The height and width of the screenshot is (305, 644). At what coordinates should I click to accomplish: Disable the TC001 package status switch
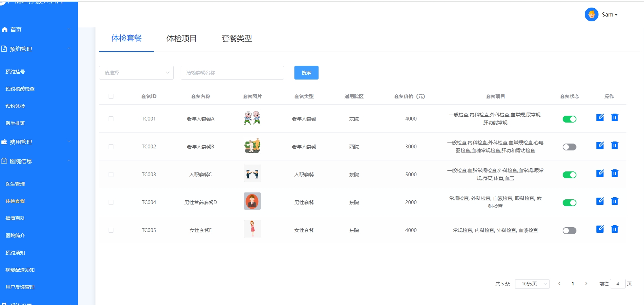pyautogui.click(x=570, y=119)
